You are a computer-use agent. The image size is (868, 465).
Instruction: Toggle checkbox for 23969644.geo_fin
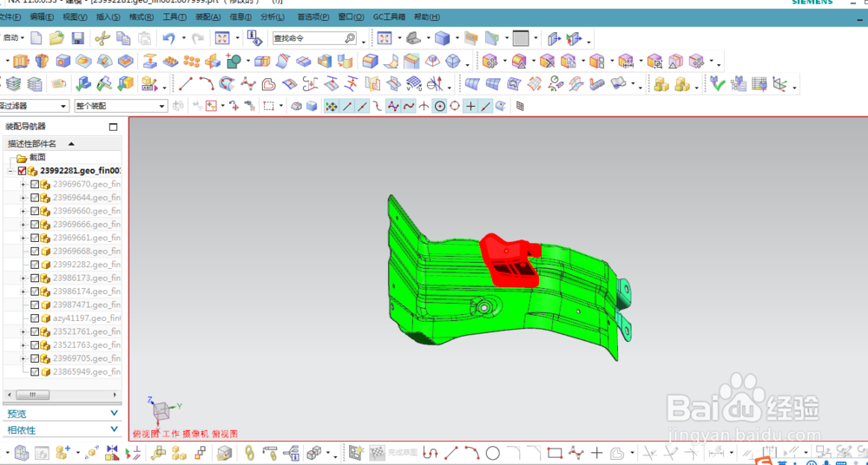(x=35, y=198)
